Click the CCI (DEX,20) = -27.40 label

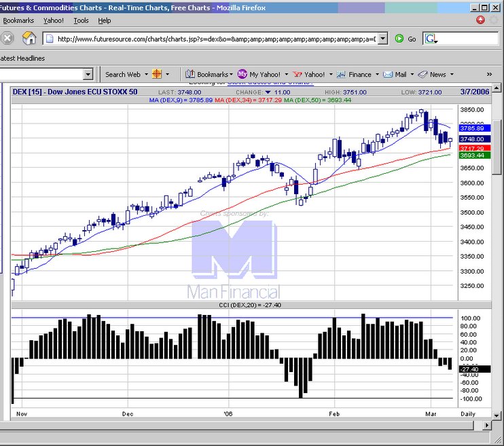[250, 305]
